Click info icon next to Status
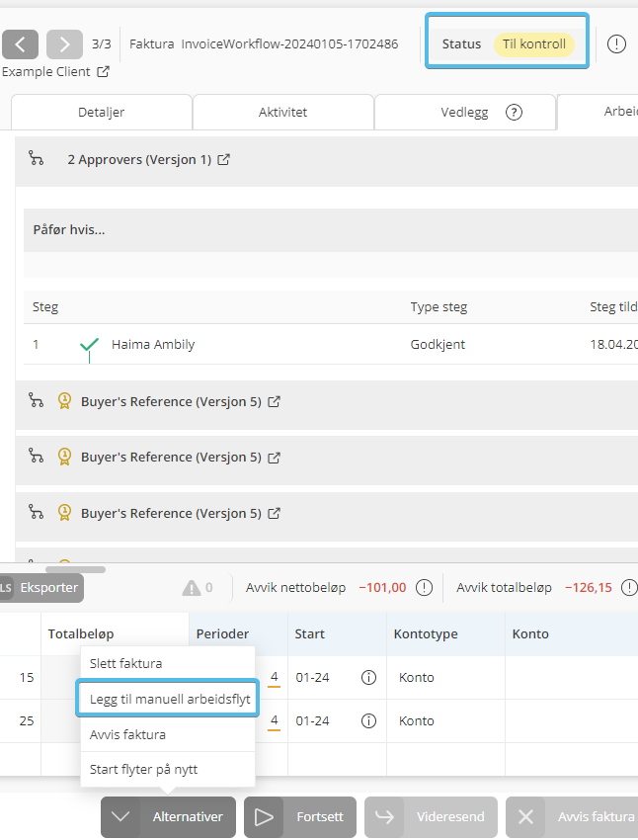This screenshot has height=840, width=638. pyautogui.click(x=616, y=43)
